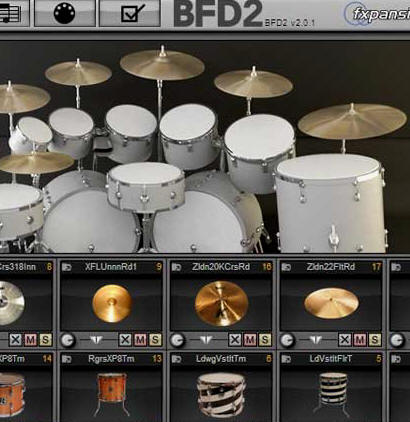The image size is (410, 422).
Task: Select the LdwgVstltTm striped tom thumbnail
Action: pos(221,395)
